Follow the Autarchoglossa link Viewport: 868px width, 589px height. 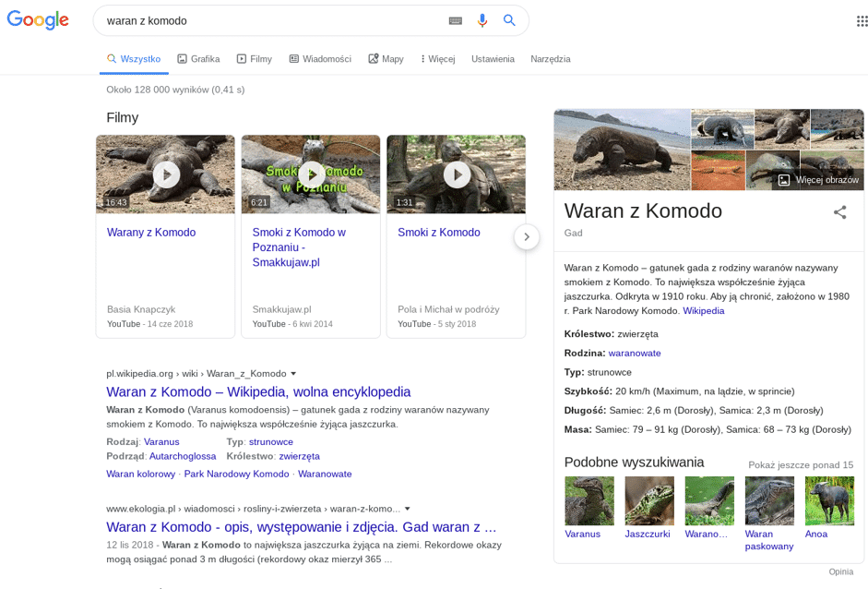(183, 456)
